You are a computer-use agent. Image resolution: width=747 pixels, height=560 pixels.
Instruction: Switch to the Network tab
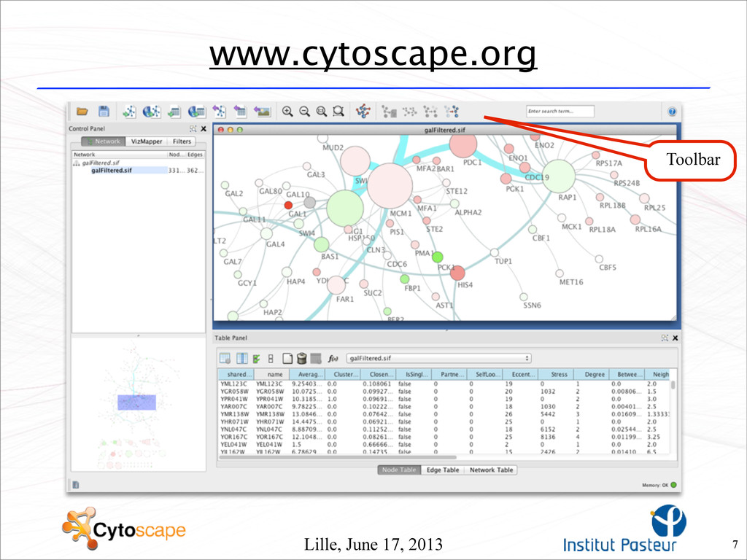coord(104,141)
